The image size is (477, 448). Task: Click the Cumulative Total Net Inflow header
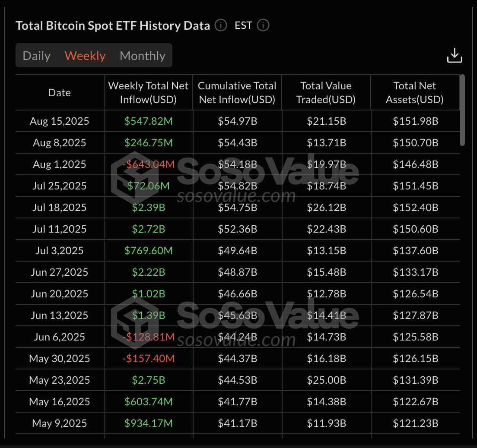point(237,92)
